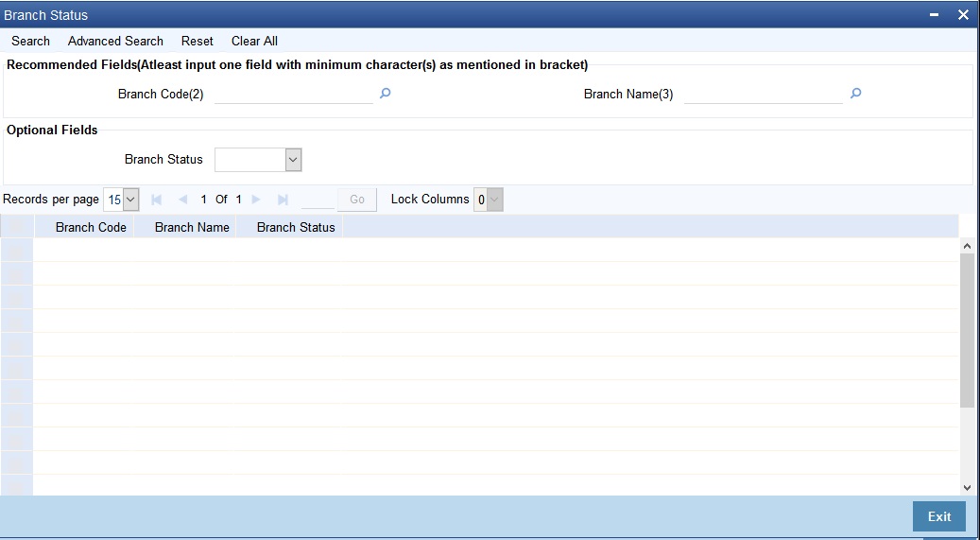Go to the last page of records

pos(283,200)
